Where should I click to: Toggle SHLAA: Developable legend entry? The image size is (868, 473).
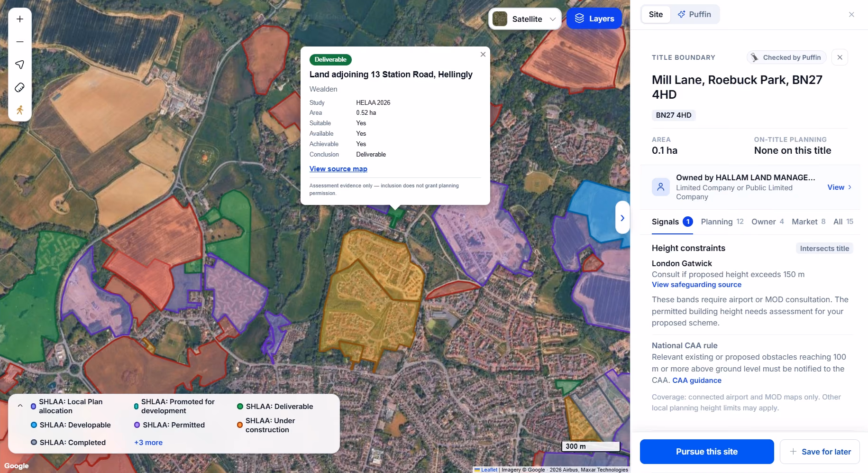click(71, 425)
